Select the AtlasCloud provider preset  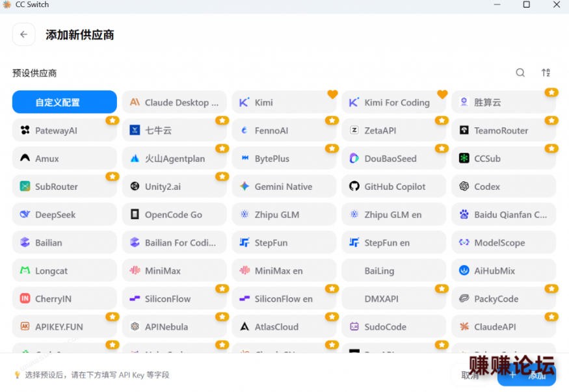tap(284, 327)
